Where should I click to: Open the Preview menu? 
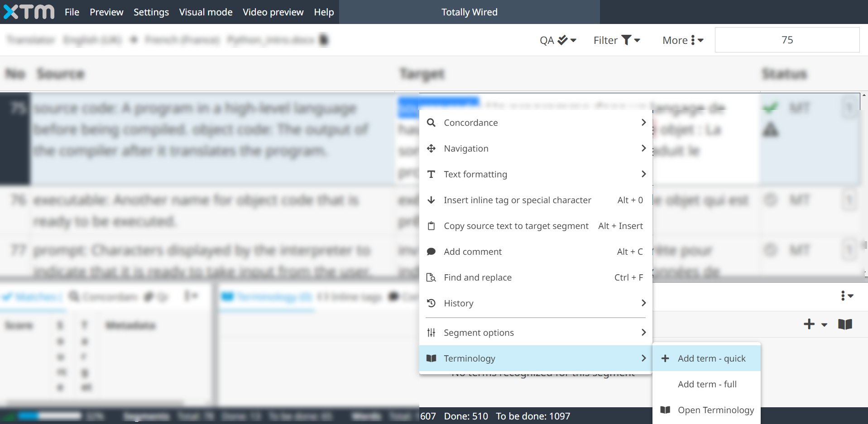106,12
